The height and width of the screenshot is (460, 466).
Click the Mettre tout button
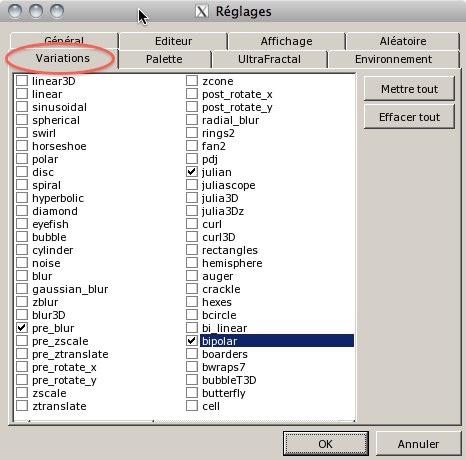(409, 89)
